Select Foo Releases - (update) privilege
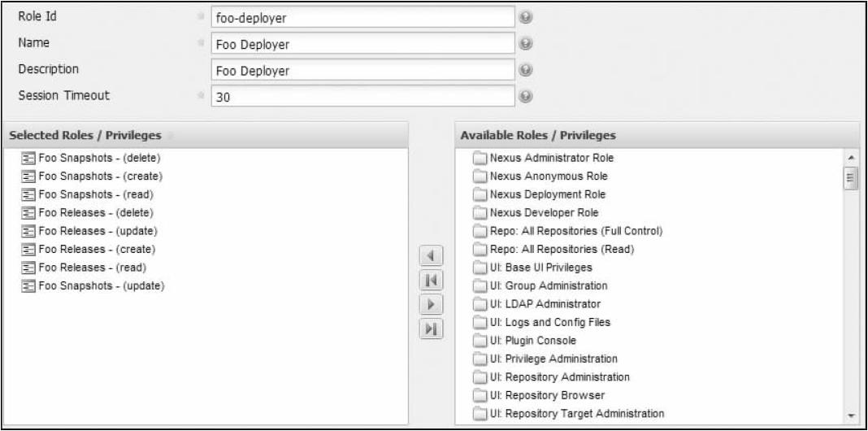 [x=105, y=231]
